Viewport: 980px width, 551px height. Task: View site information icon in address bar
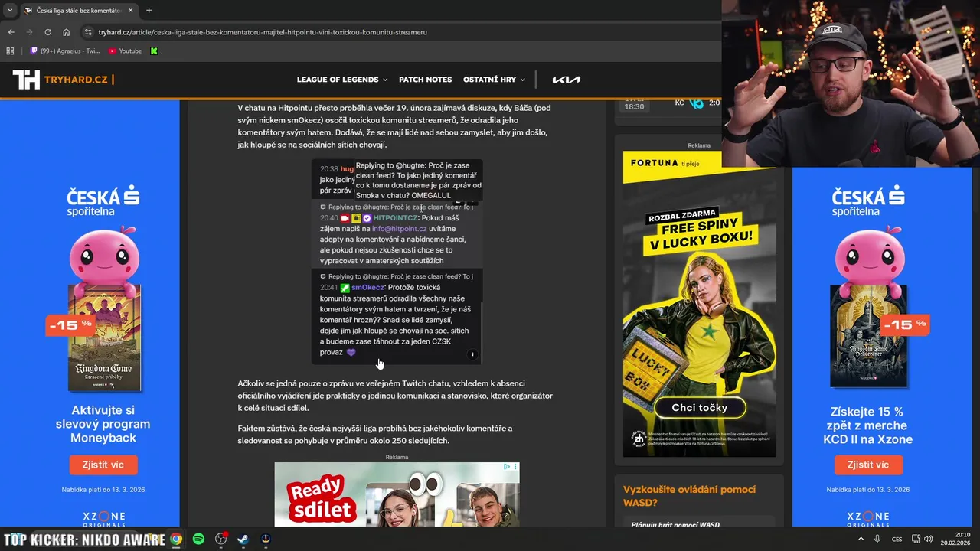click(x=88, y=32)
